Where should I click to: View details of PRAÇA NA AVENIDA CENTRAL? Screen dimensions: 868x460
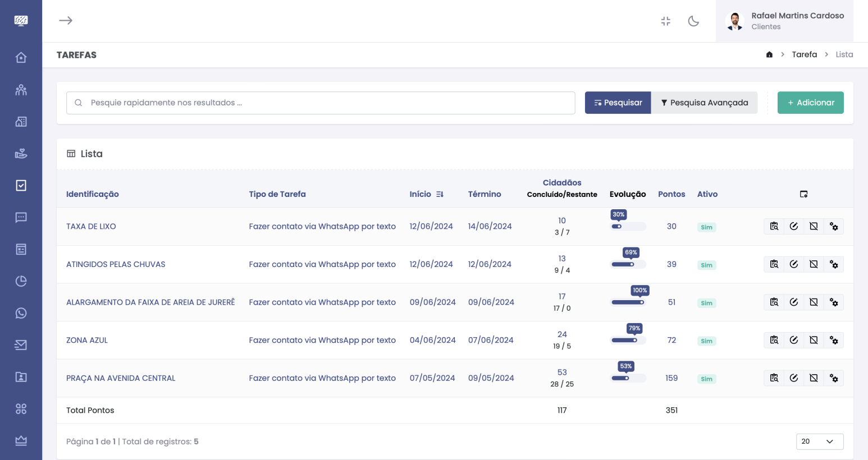[774, 378]
